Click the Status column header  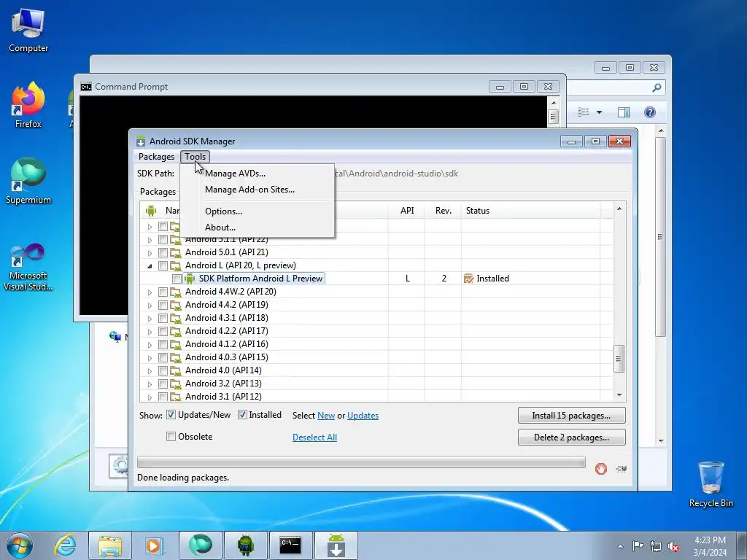tap(530, 211)
